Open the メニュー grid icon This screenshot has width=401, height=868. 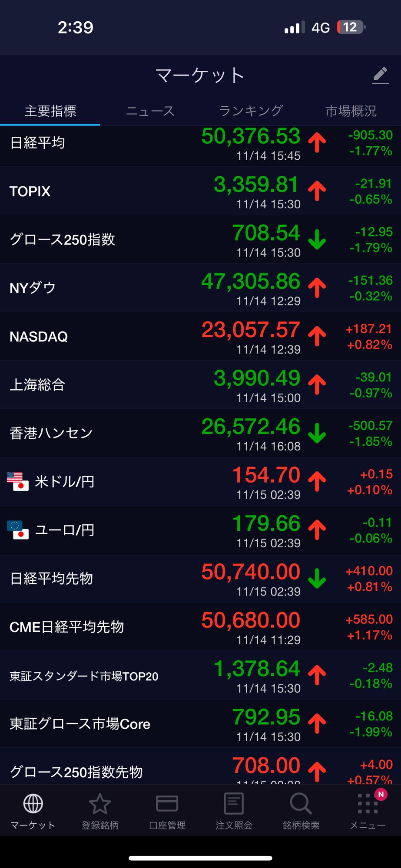coord(368,804)
